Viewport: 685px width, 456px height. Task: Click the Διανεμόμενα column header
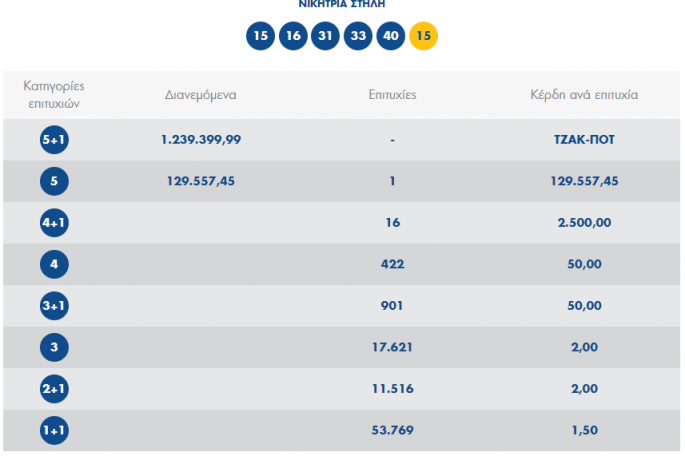[x=200, y=96]
